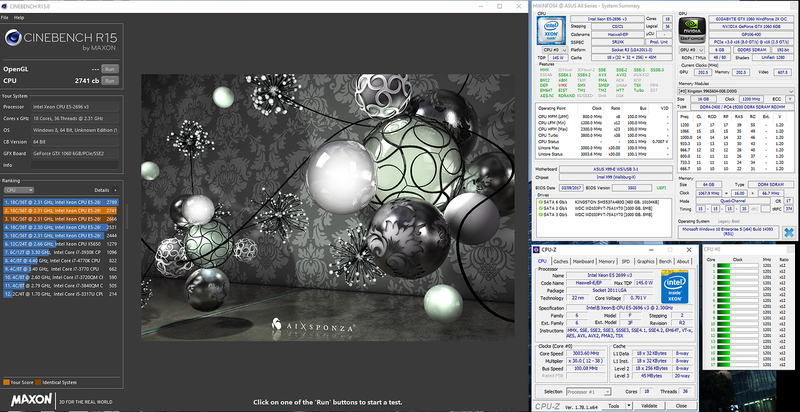Click the blue X close icon in HWiNFO
The width and height of the screenshot is (800, 412).
coord(788,233)
